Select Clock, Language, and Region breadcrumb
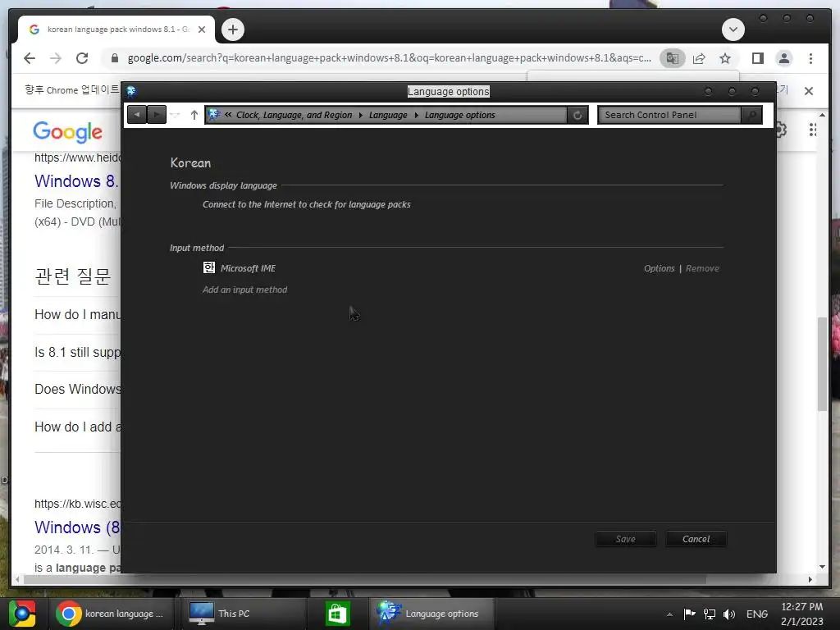 [294, 115]
